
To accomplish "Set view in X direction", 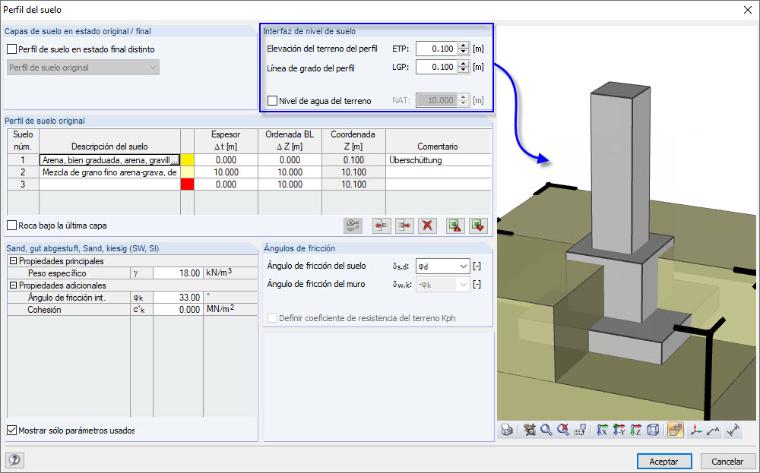I will click(x=602, y=430).
